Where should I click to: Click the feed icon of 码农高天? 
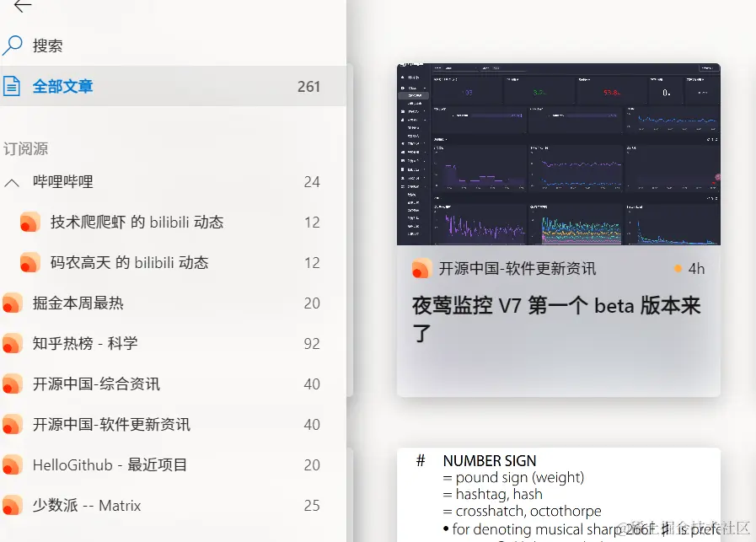coord(29,263)
